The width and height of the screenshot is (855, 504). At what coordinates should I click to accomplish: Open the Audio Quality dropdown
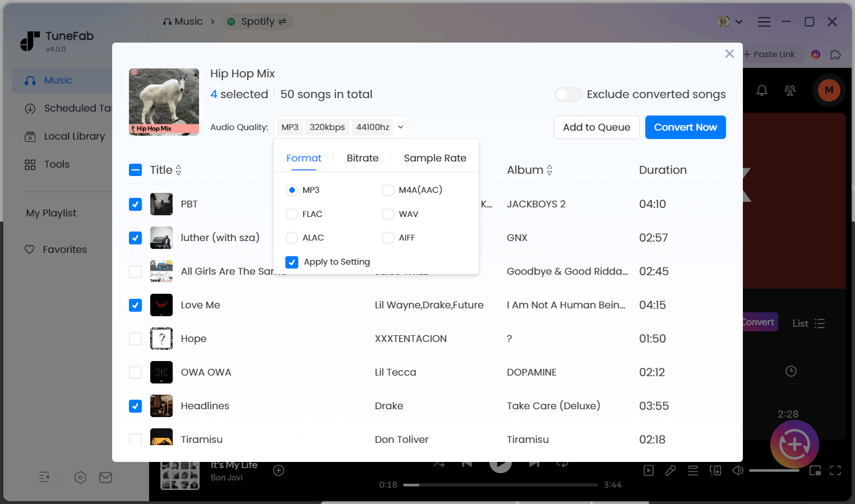400,127
